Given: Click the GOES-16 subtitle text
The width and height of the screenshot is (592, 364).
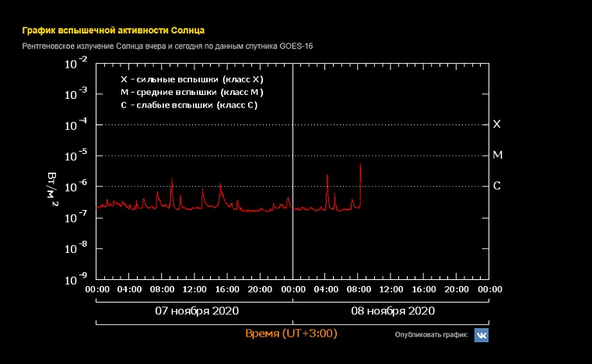Looking at the screenshot, I should click(x=167, y=47).
